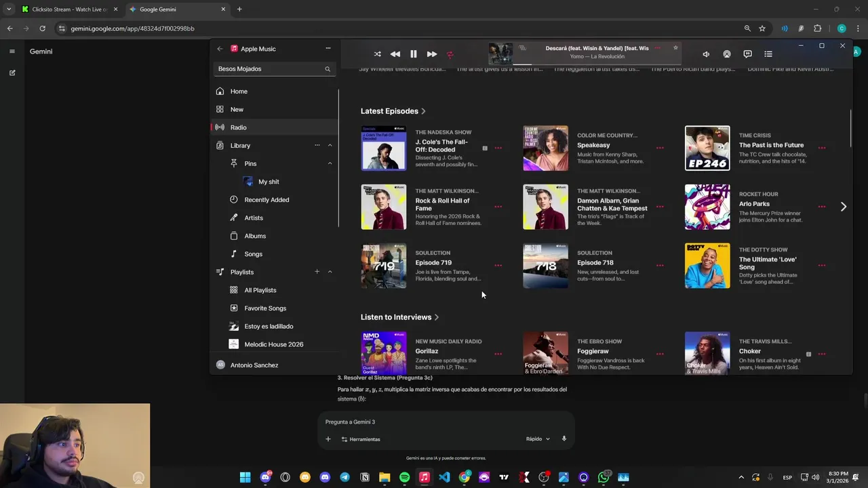Open Melodic House 2026 playlist
This screenshot has width=868, height=488.
pos(274,344)
